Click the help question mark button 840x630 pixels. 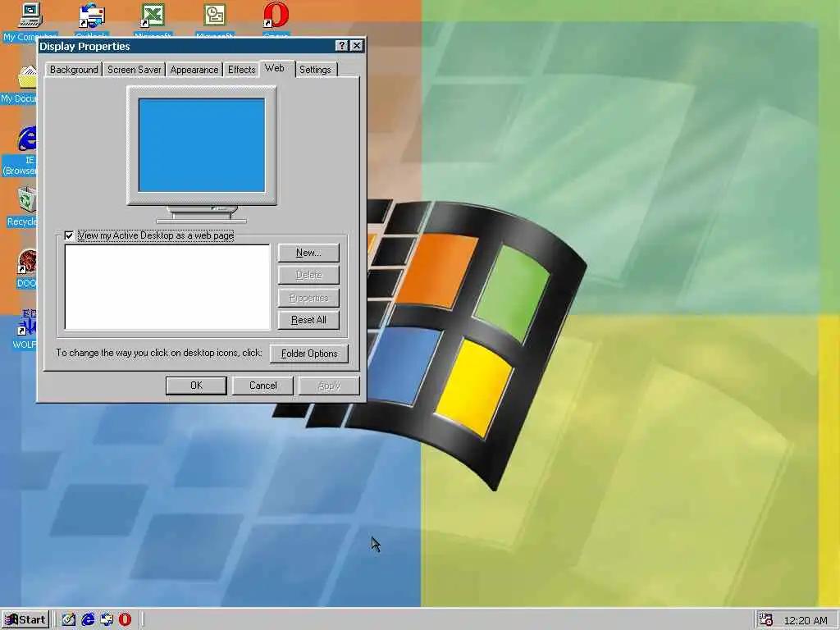click(341, 46)
